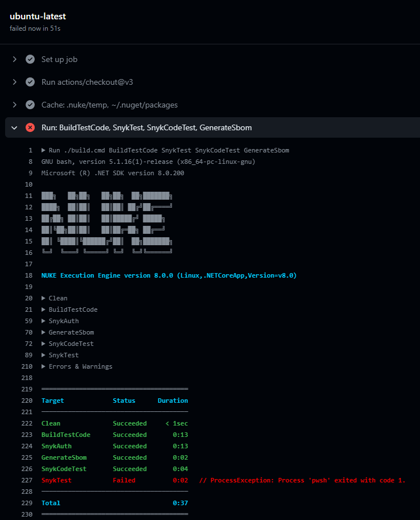The height and width of the screenshot is (520, 420).
Task: Open the Errors & Warnings log group
Action: 44,366
